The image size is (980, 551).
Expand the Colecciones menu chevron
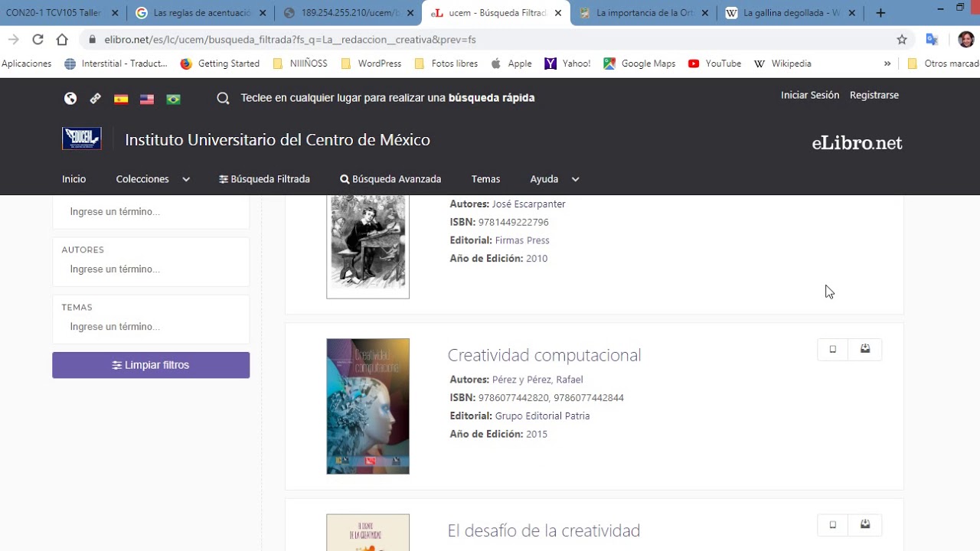[x=186, y=179]
